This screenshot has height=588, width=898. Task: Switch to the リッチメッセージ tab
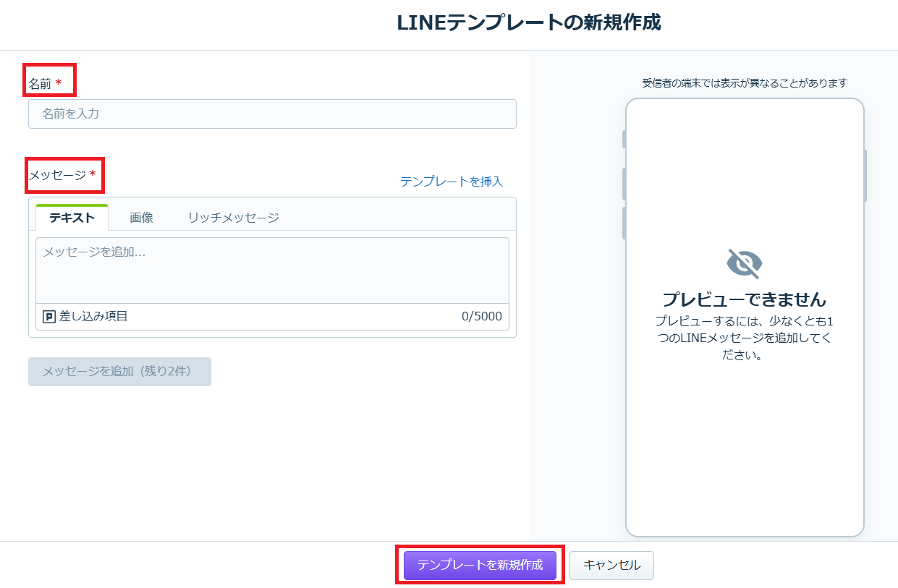click(233, 218)
